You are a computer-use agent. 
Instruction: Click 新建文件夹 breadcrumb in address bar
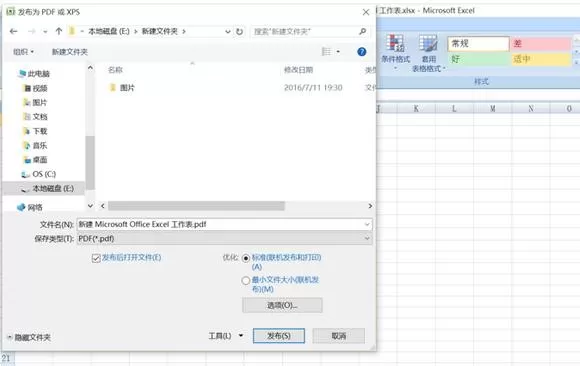coord(160,31)
